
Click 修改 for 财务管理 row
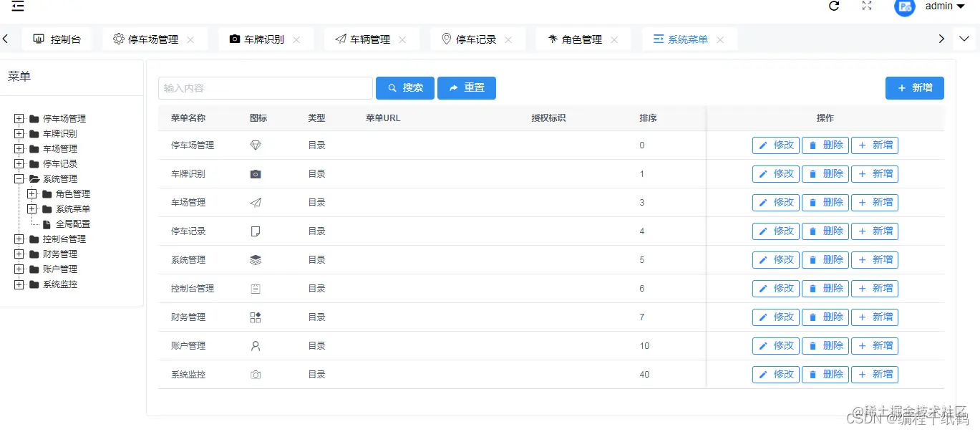776,317
